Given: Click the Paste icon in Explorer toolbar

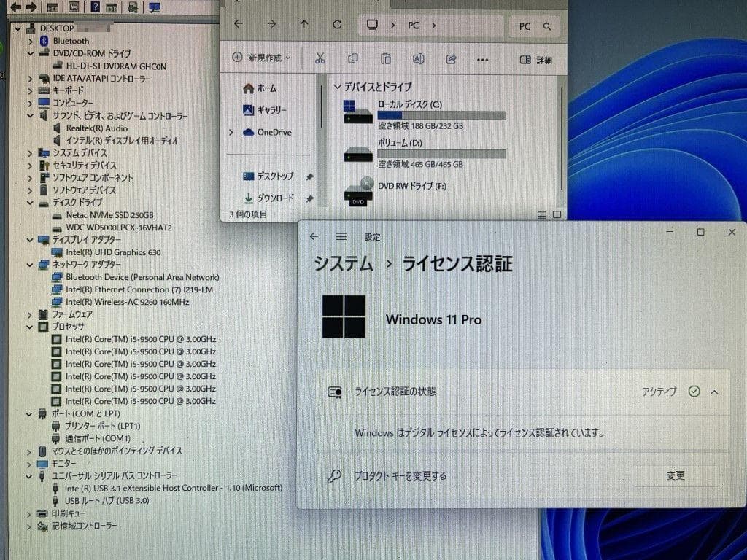Looking at the screenshot, I should point(386,58).
